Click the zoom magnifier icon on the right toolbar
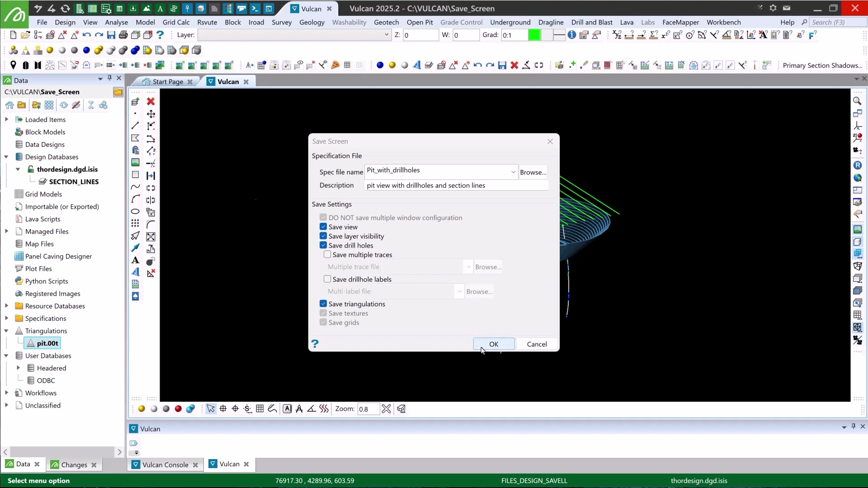Viewport: 868px width, 488px height. pyautogui.click(x=857, y=101)
